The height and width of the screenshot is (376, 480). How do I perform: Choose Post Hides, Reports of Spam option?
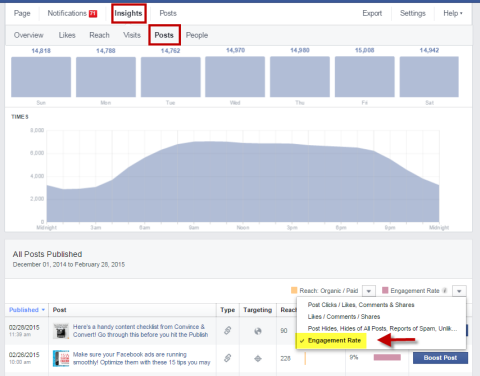382,329
